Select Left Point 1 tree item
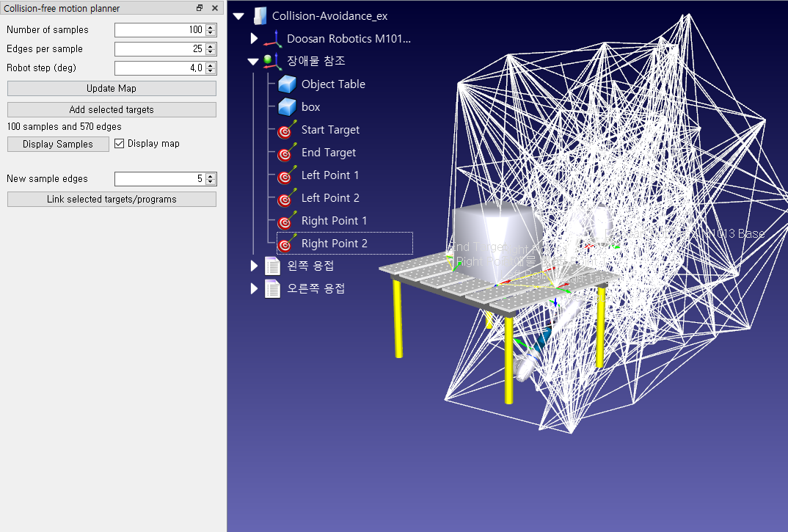 coord(330,175)
